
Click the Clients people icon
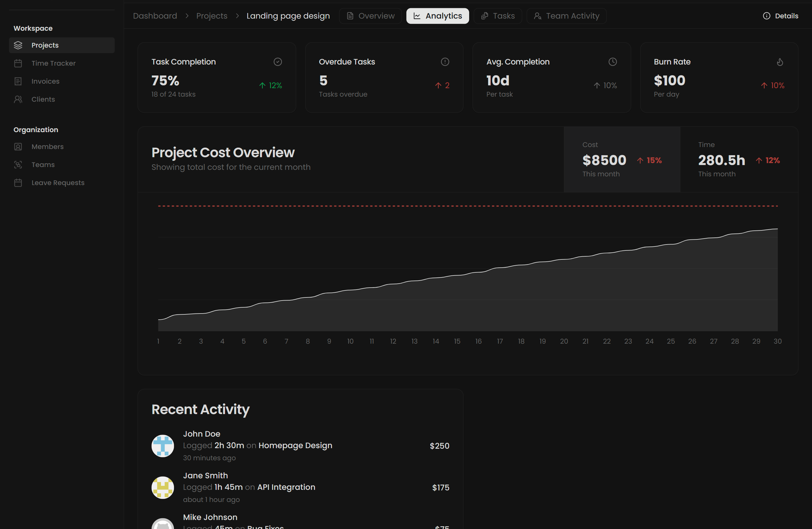pos(18,99)
